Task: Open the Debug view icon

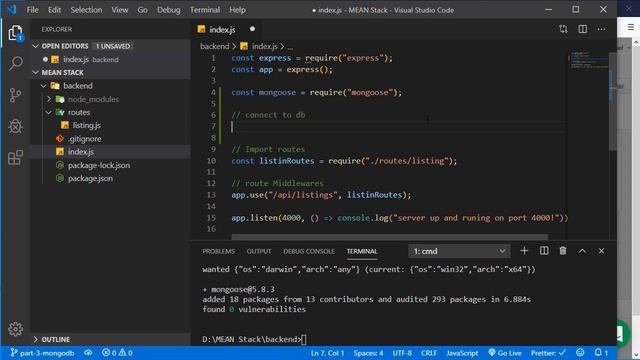Action: point(16,126)
